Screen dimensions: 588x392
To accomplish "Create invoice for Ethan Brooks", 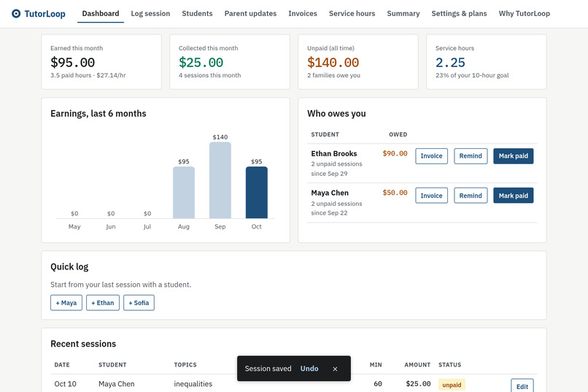I will [x=431, y=156].
